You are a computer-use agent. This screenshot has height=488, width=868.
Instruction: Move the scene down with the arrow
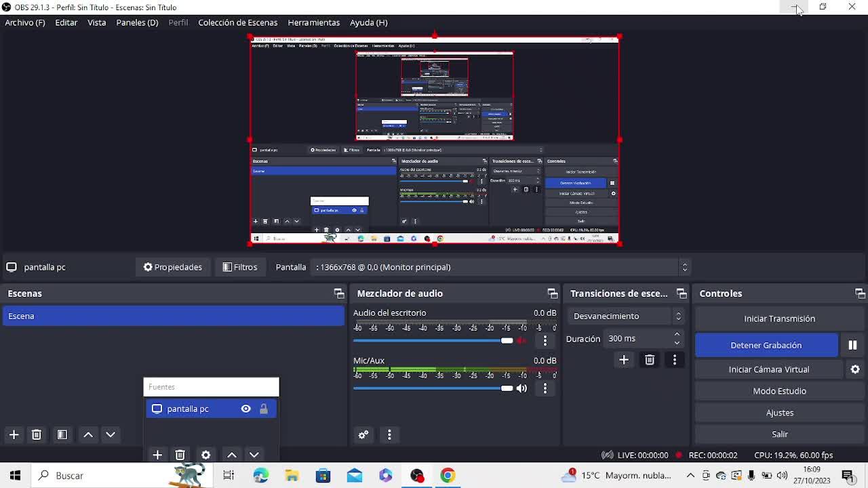click(x=111, y=434)
